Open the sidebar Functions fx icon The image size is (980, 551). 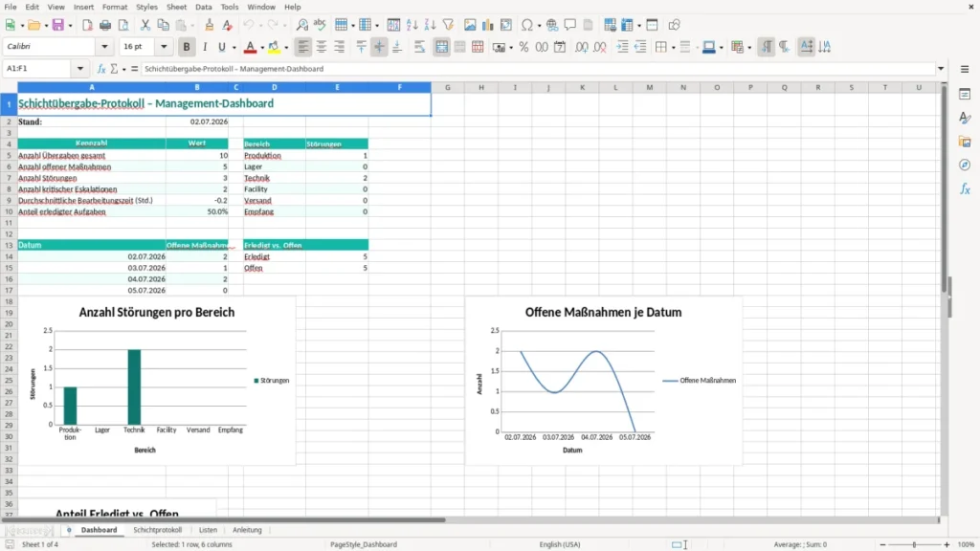pyautogui.click(x=965, y=188)
